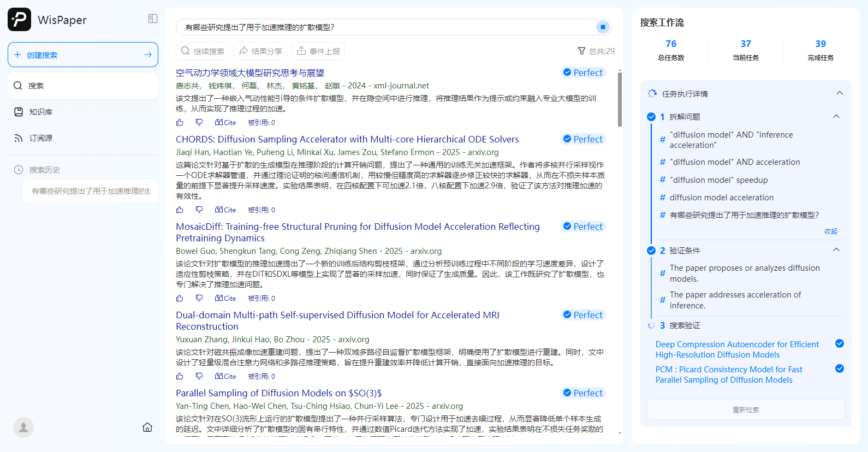Screen dimensions: 868x452
Task: Click the home icon at sidebar bottom
Action: point(147,427)
